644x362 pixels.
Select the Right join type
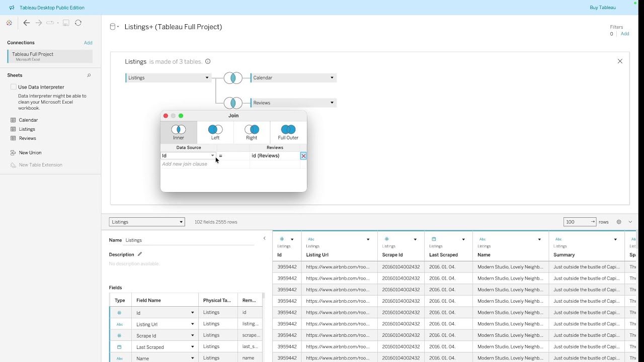(252, 132)
